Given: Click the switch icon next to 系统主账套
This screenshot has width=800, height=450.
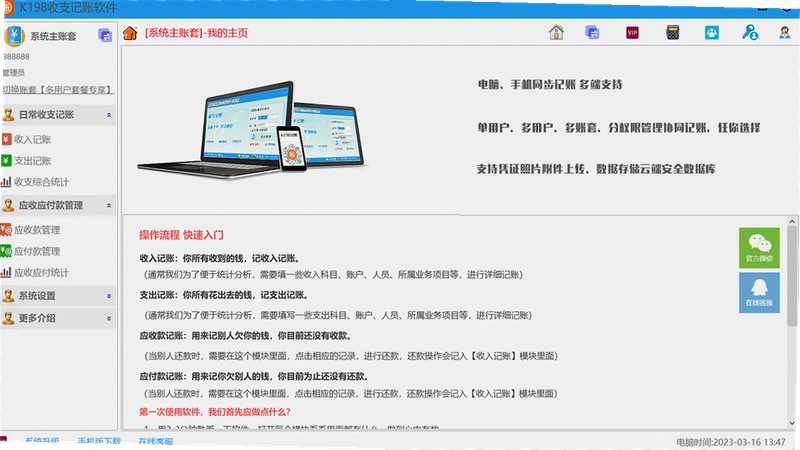Looking at the screenshot, I should coord(105,36).
